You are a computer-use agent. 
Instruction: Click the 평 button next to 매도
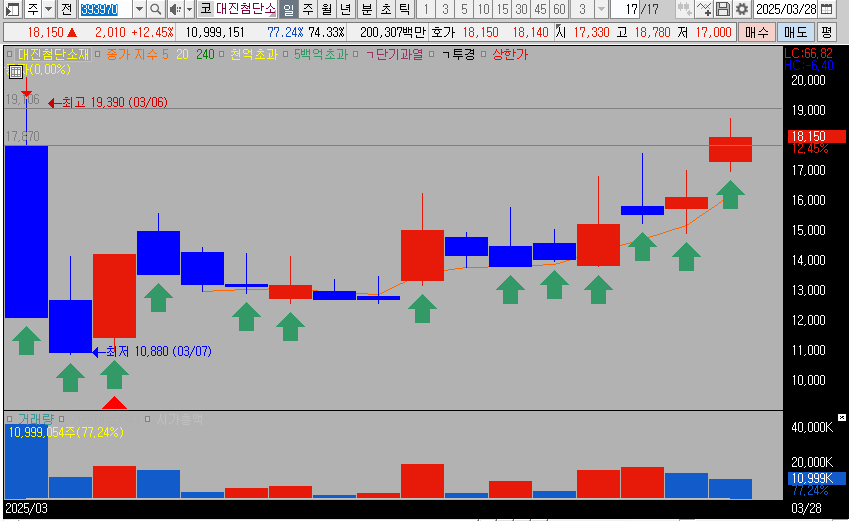point(826,32)
